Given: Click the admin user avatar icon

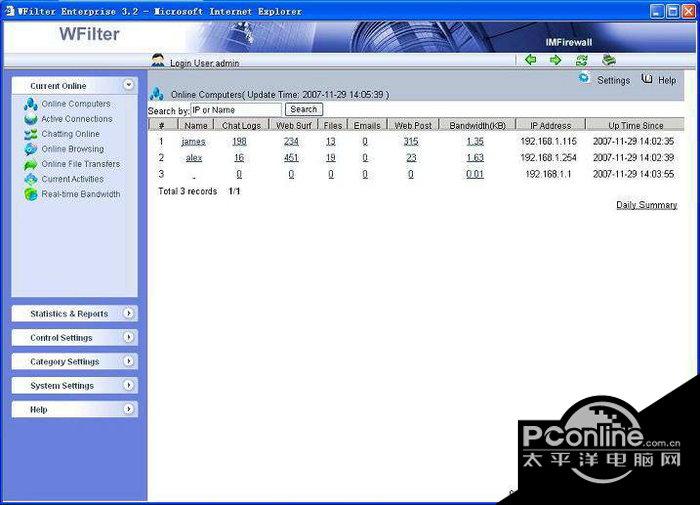Looking at the screenshot, I should coord(158,60).
